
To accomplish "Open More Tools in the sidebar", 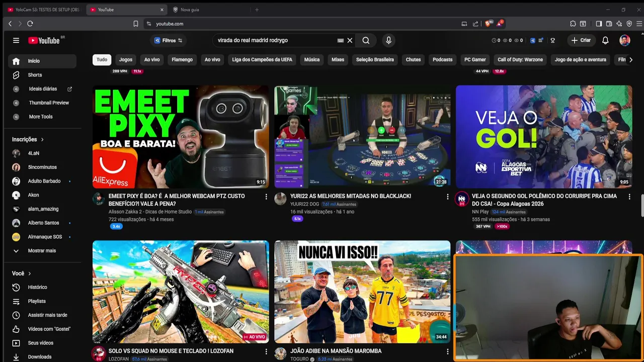I will coord(42,117).
